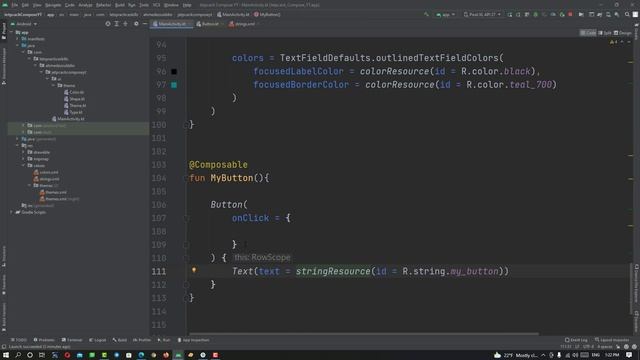Click the editor horizontal scrollbar
Viewport: 640px width, 360px height.
pos(363,334)
